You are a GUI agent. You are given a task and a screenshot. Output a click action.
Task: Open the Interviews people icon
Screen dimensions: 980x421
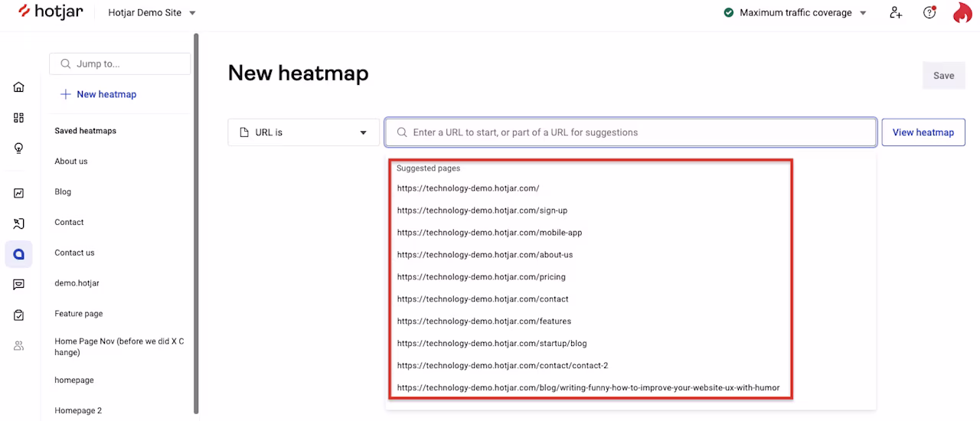pyautogui.click(x=18, y=346)
